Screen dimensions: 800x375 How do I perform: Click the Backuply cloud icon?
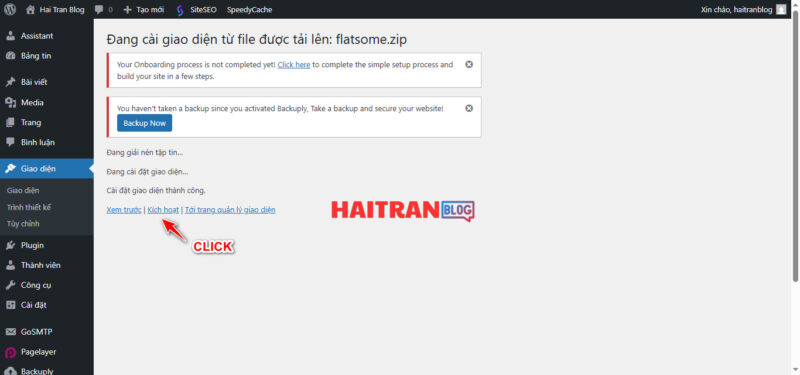pos(10,371)
